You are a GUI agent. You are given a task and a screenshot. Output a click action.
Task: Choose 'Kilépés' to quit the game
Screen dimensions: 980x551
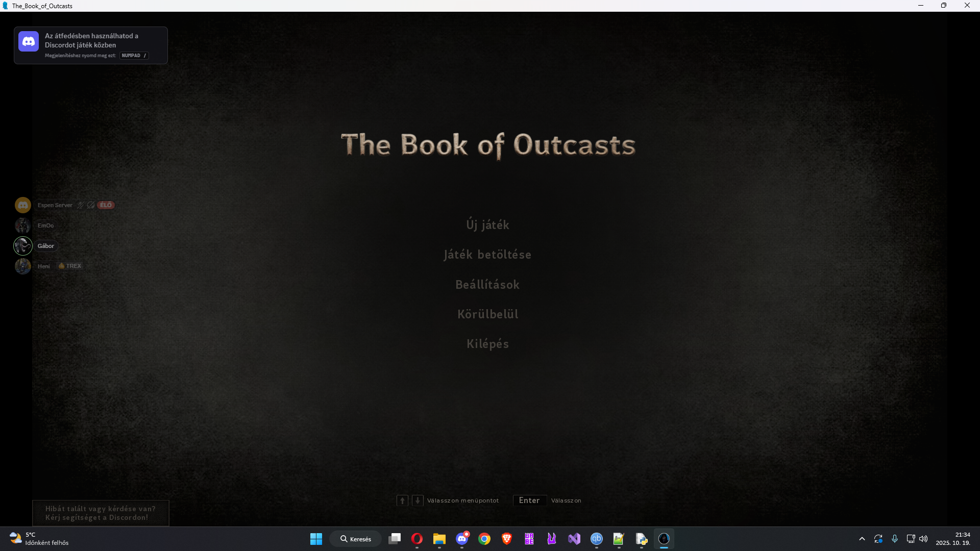[x=487, y=344]
